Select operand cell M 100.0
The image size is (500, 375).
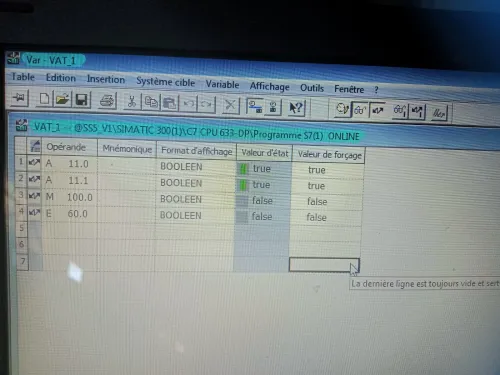(69, 197)
